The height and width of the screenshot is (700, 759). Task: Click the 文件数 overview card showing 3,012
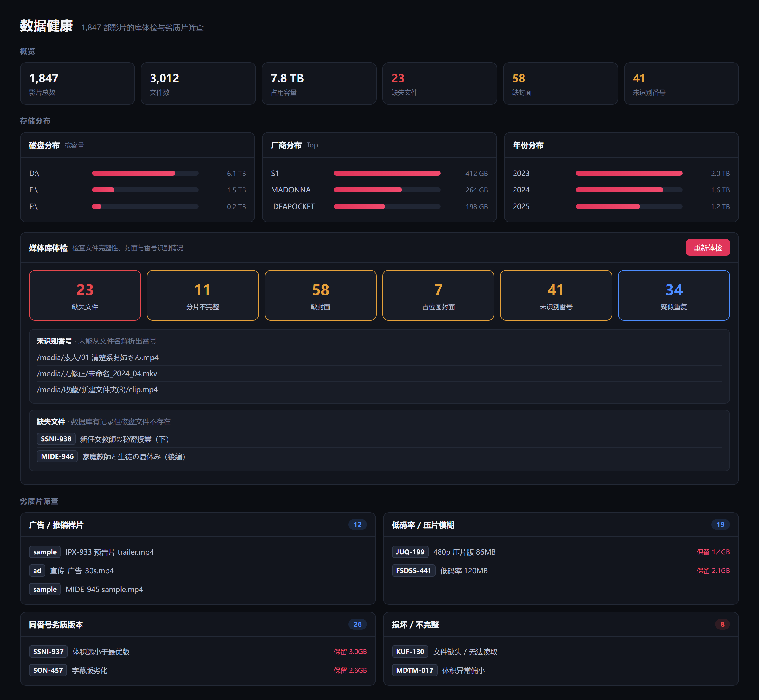(198, 83)
